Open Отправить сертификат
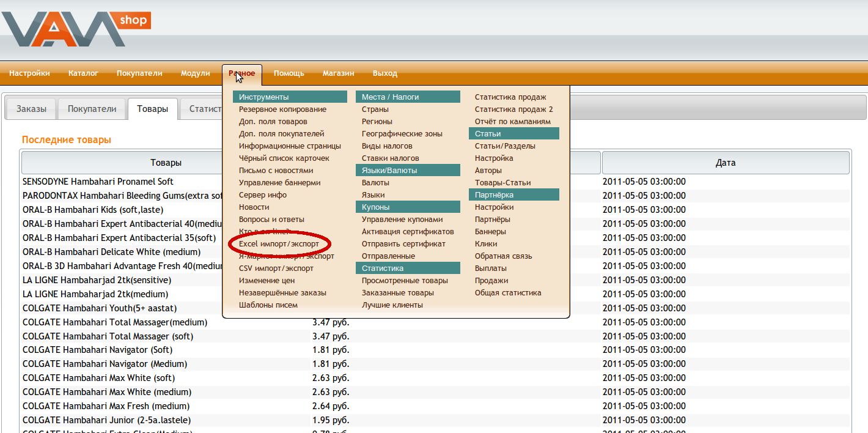868x433 pixels. tap(403, 244)
